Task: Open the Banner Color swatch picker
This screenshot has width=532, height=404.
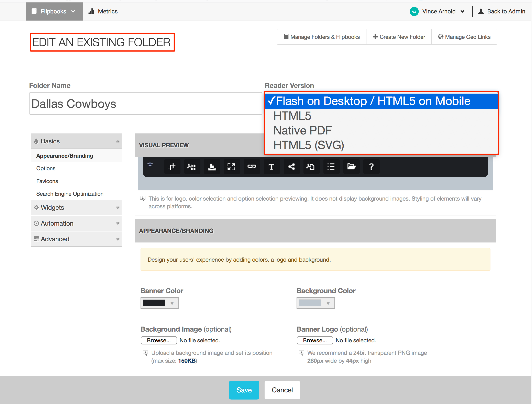Action: pos(159,303)
